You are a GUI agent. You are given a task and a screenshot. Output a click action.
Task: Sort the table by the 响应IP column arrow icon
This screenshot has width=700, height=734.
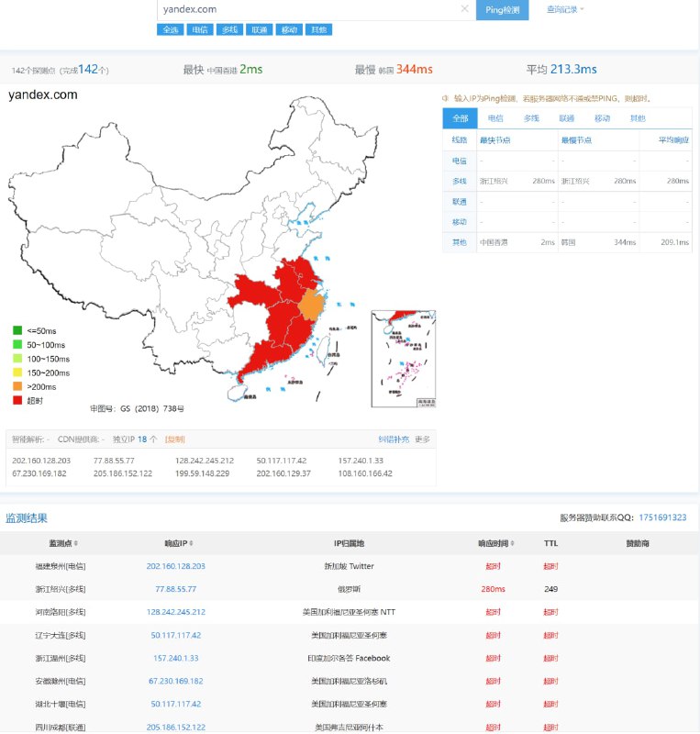191,543
